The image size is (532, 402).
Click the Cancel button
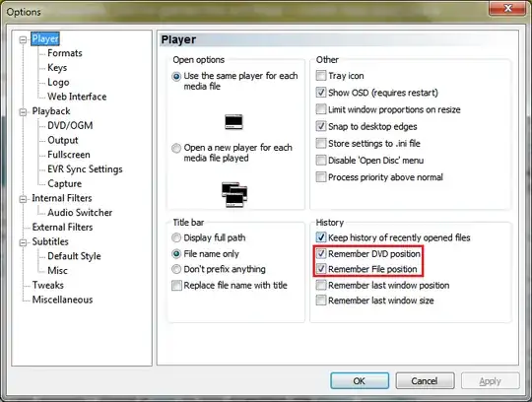pyautogui.click(x=425, y=381)
